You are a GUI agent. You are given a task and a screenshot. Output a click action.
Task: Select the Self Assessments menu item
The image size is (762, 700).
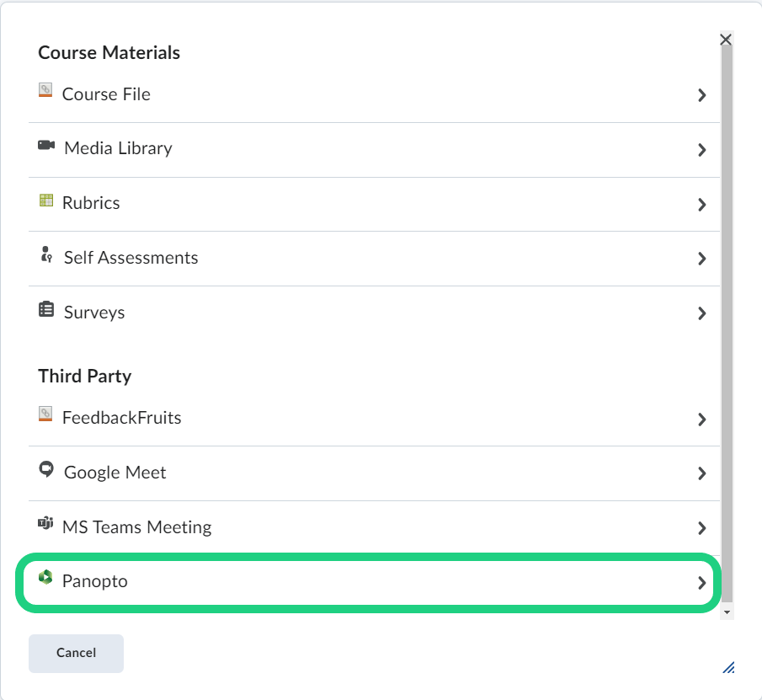131,258
